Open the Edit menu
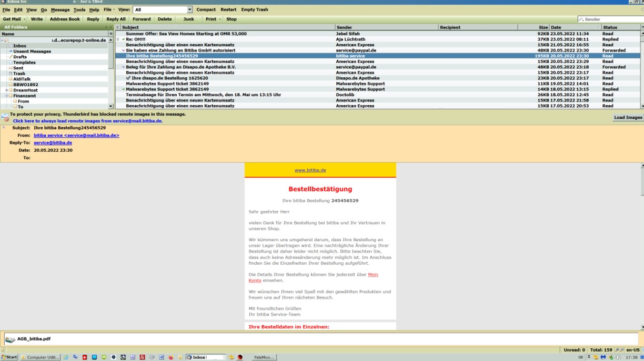 coord(18,10)
